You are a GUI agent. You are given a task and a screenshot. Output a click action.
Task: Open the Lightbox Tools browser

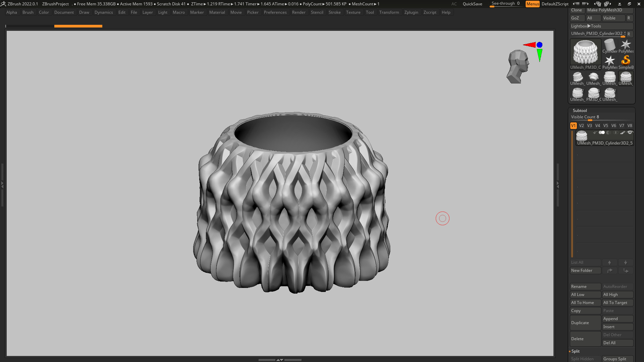pos(601,26)
